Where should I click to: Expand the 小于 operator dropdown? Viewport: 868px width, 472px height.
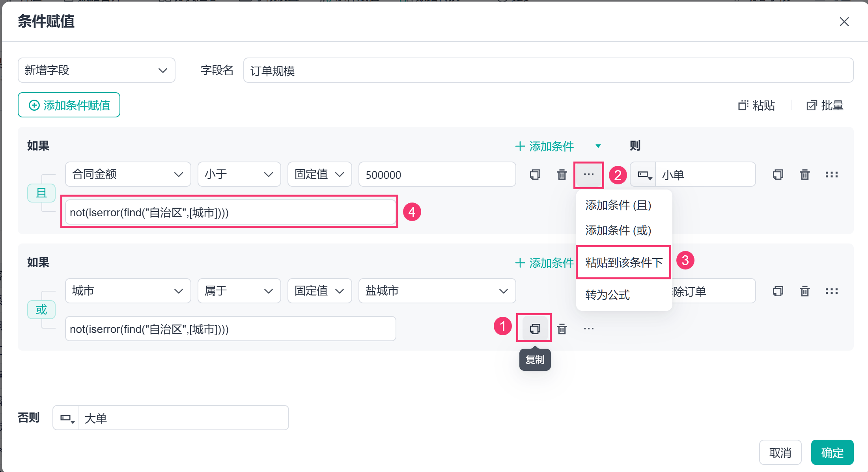point(239,174)
